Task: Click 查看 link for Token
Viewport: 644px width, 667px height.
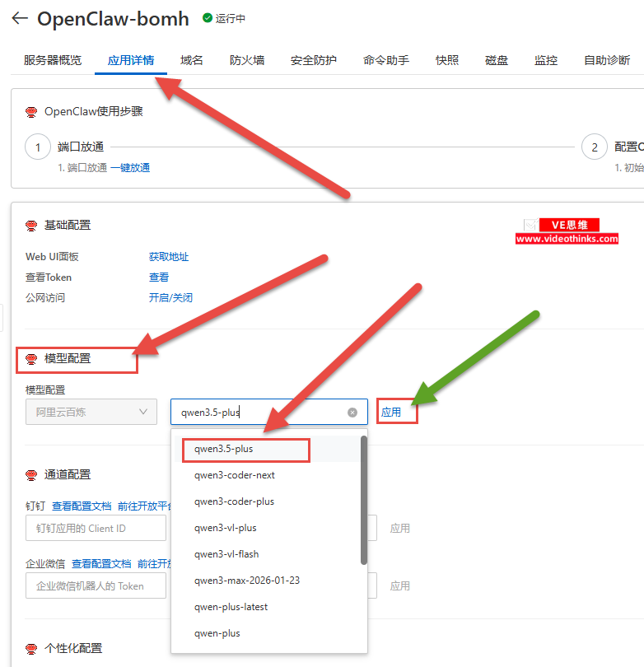Action: pyautogui.click(x=159, y=278)
